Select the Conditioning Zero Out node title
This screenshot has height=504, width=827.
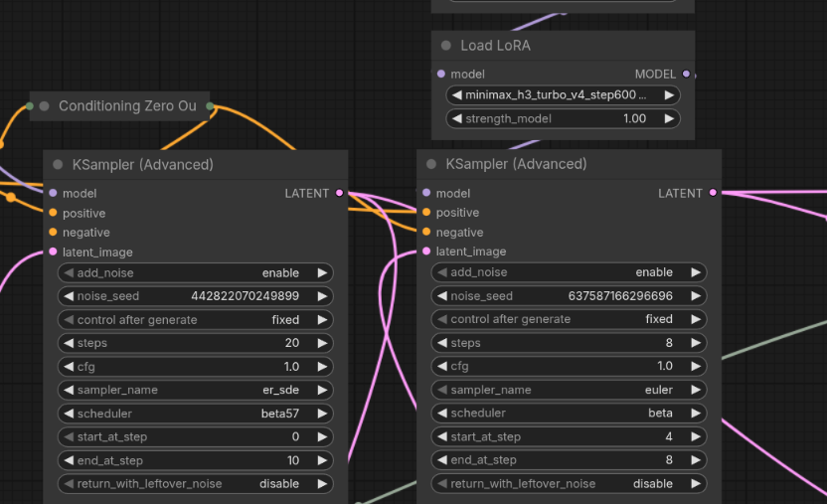click(127, 106)
